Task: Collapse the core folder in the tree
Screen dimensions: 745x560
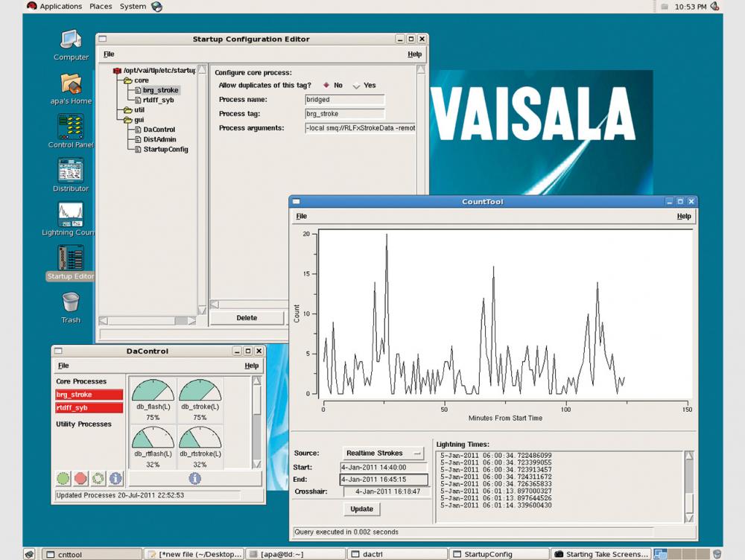Action: click(128, 80)
